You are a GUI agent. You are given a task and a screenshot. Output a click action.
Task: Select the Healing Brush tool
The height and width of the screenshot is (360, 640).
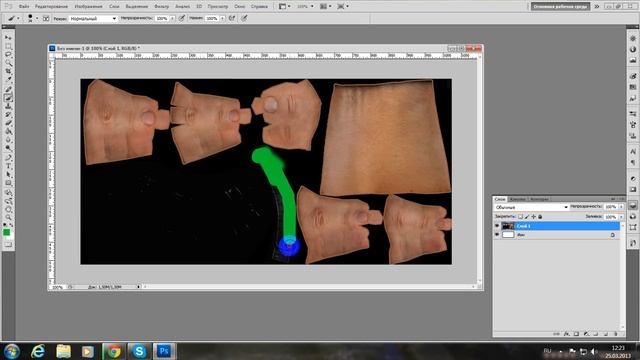(x=8, y=89)
